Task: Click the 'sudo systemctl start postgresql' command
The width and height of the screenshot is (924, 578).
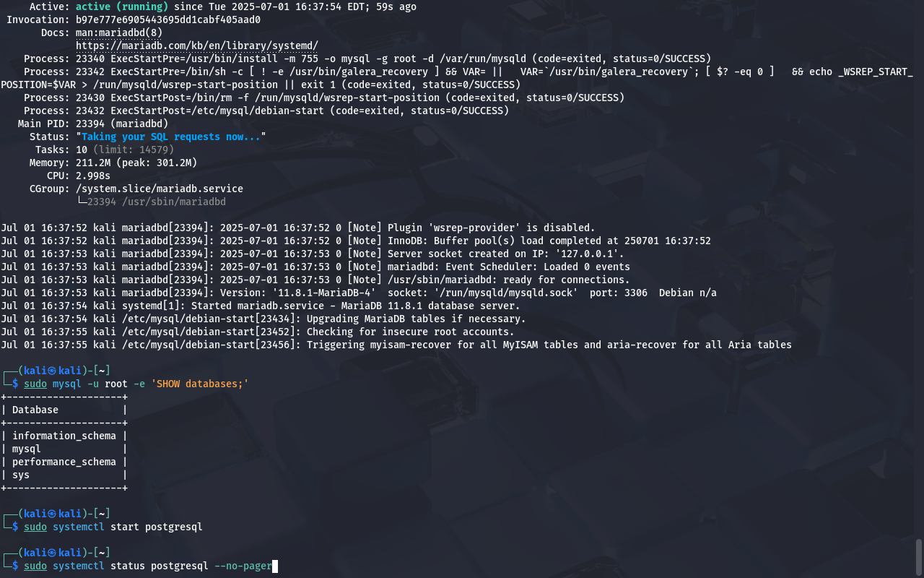Action: click(113, 527)
